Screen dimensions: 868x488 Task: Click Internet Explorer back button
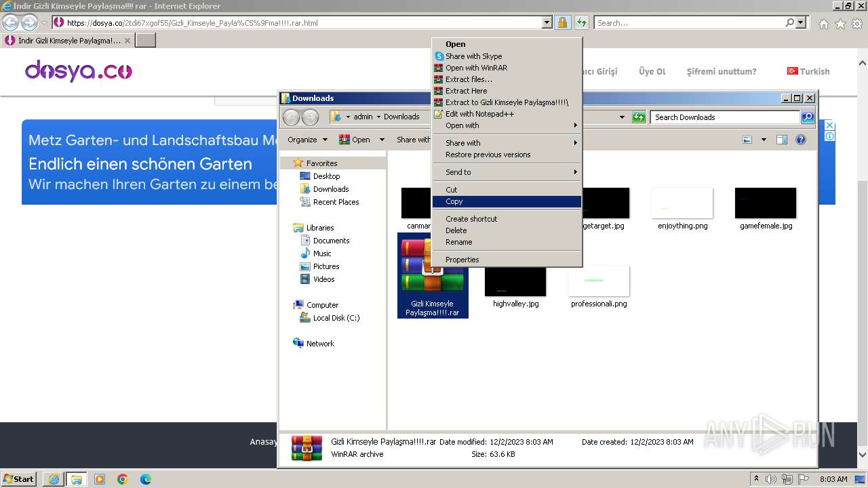(10, 22)
